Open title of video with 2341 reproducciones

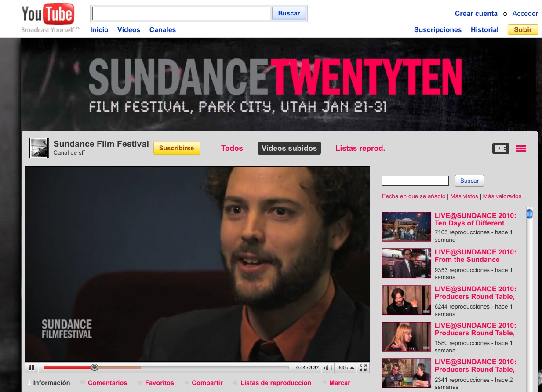pyautogui.click(x=476, y=366)
